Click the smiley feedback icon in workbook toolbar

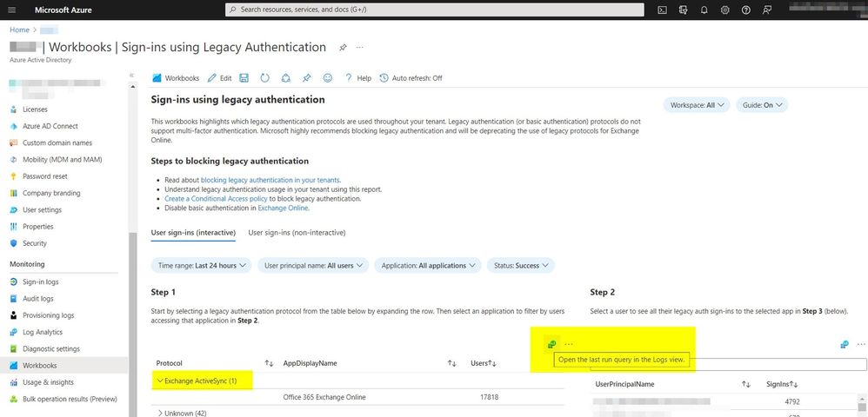point(328,78)
